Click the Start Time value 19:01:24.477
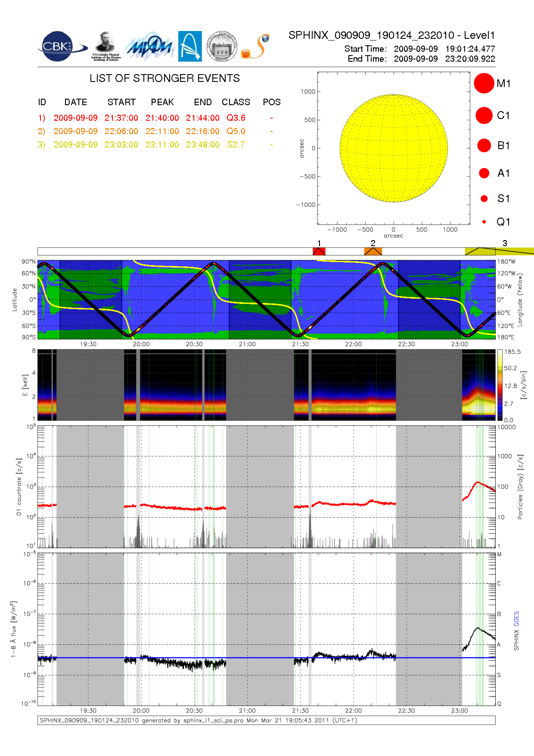 click(x=470, y=49)
